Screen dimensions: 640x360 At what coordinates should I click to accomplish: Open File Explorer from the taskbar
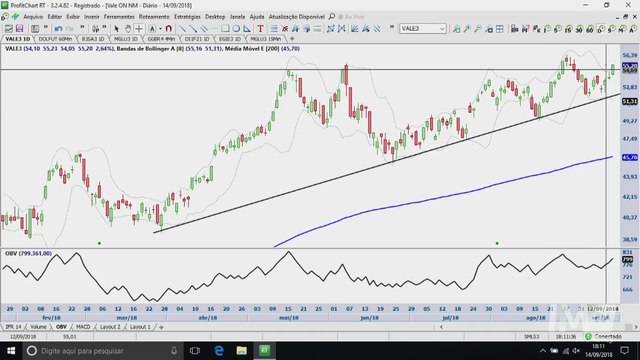[242, 351]
